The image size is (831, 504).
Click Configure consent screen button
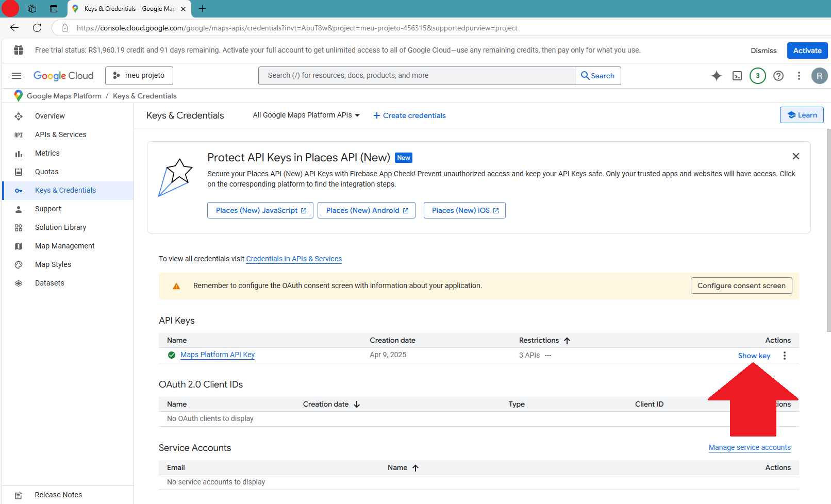click(741, 285)
